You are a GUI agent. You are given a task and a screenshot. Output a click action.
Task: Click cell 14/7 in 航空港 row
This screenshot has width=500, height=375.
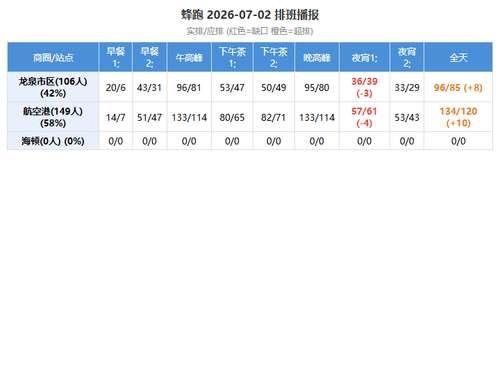coord(116,117)
